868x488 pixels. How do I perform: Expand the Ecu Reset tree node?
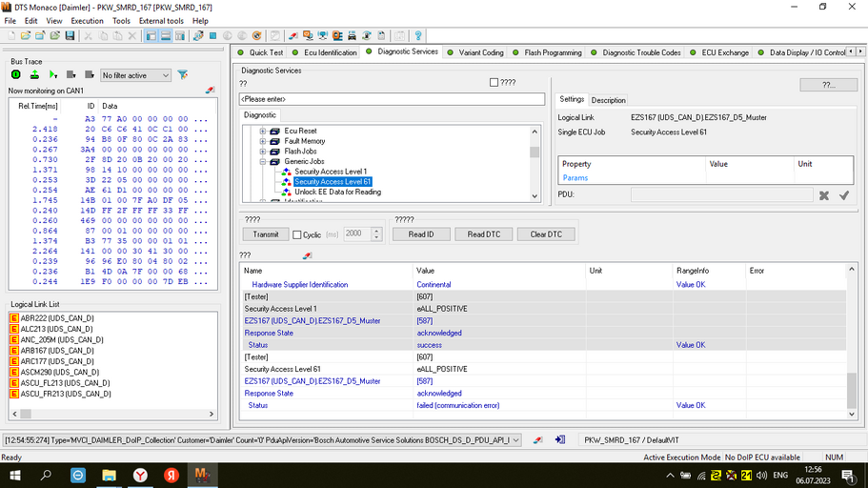pyautogui.click(x=263, y=132)
